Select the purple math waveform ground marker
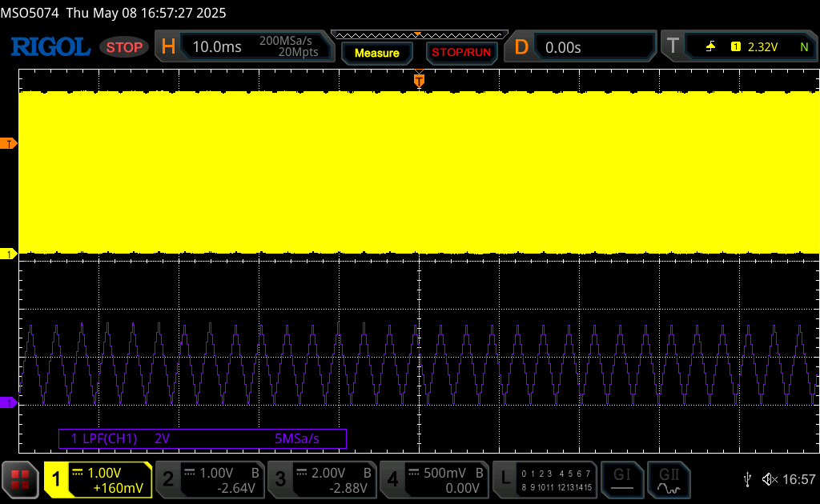This screenshot has width=820, height=504. (10, 402)
